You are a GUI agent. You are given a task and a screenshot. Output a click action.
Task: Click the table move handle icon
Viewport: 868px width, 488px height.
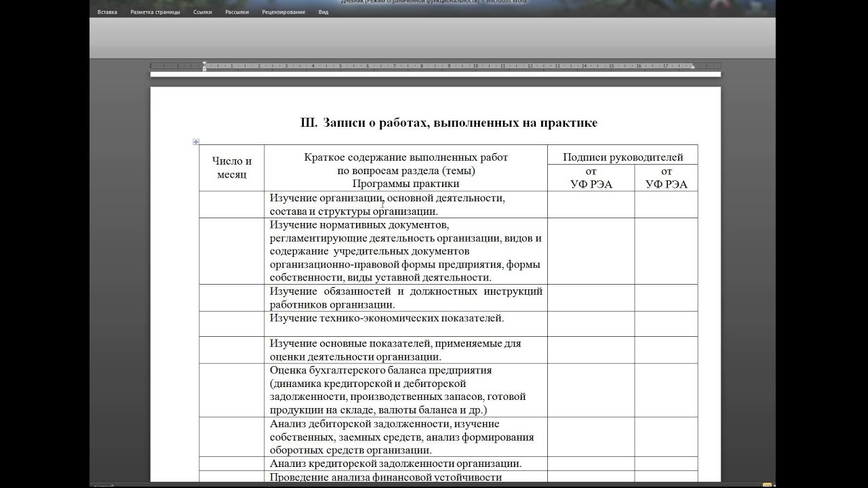coord(196,142)
